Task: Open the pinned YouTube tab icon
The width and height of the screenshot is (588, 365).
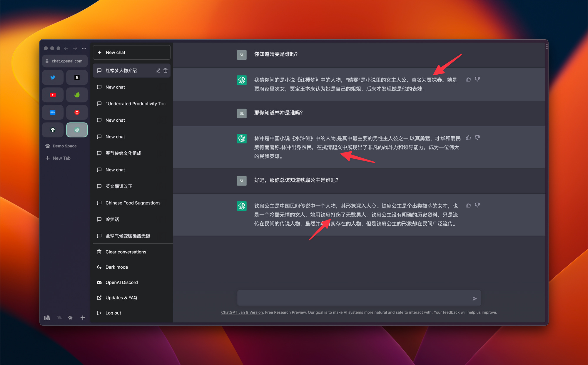Action: (x=53, y=95)
